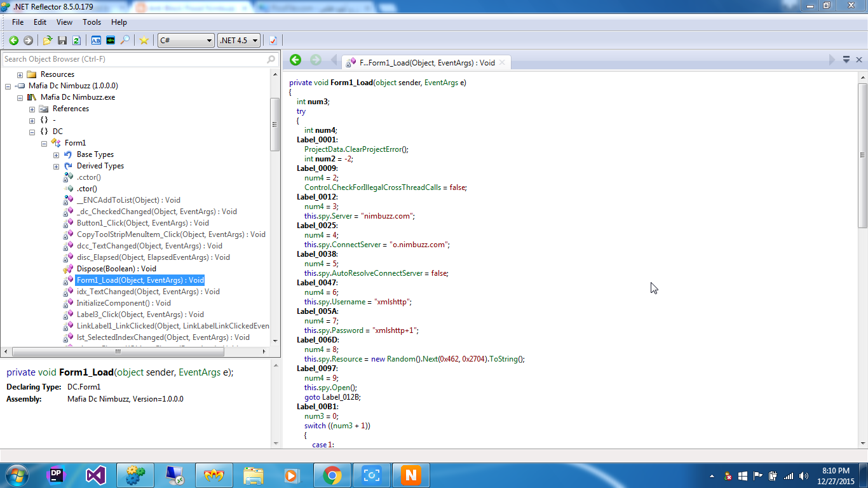Screen dimensions: 868x488
Task: Click the Windows Start orb
Action: 16,475
